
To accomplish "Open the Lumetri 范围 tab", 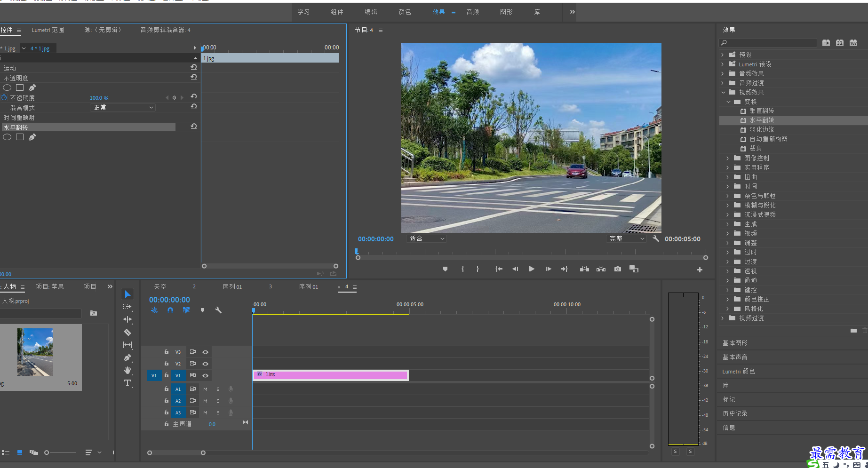I will point(48,30).
